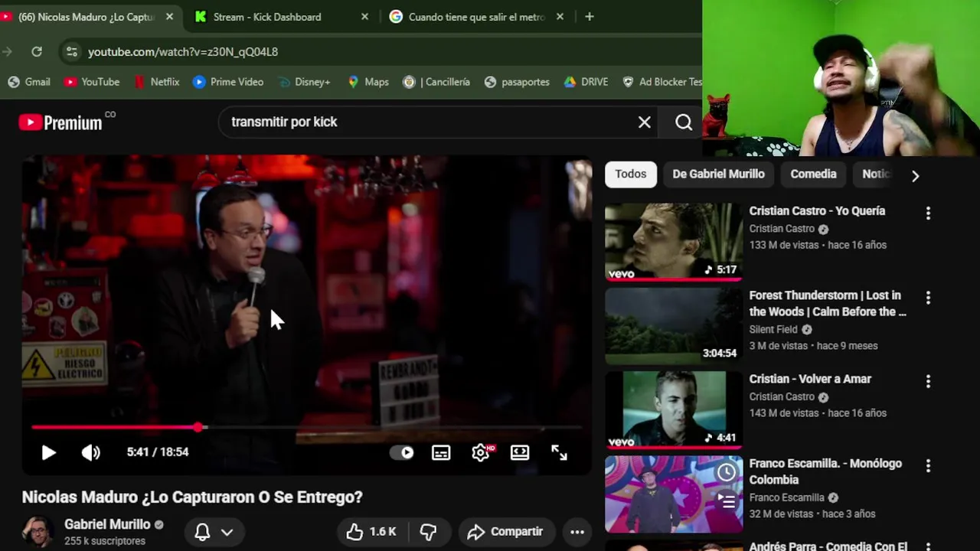Select the 'Todos' filter chip
This screenshot has width=980, height=551.
click(631, 174)
